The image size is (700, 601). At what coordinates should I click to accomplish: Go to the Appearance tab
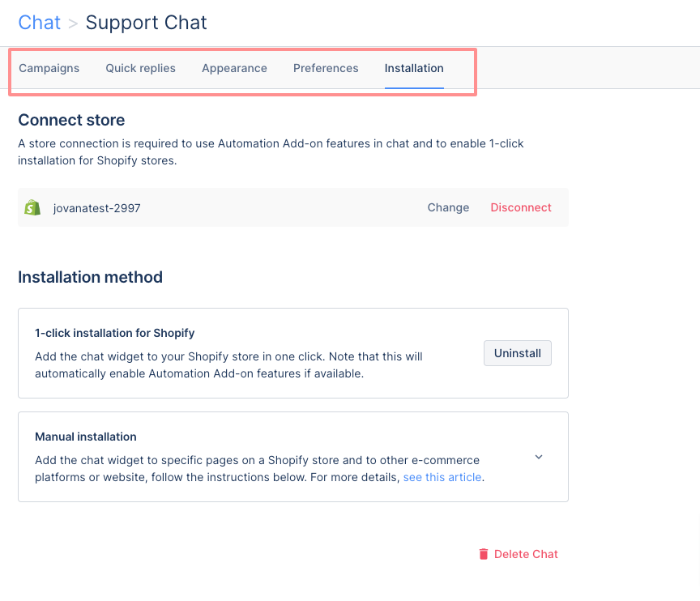(234, 68)
